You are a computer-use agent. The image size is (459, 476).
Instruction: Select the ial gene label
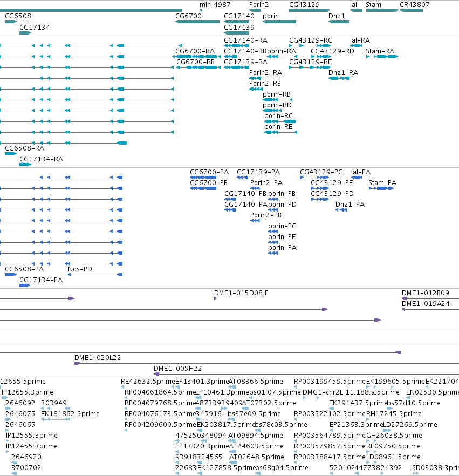click(x=353, y=5)
